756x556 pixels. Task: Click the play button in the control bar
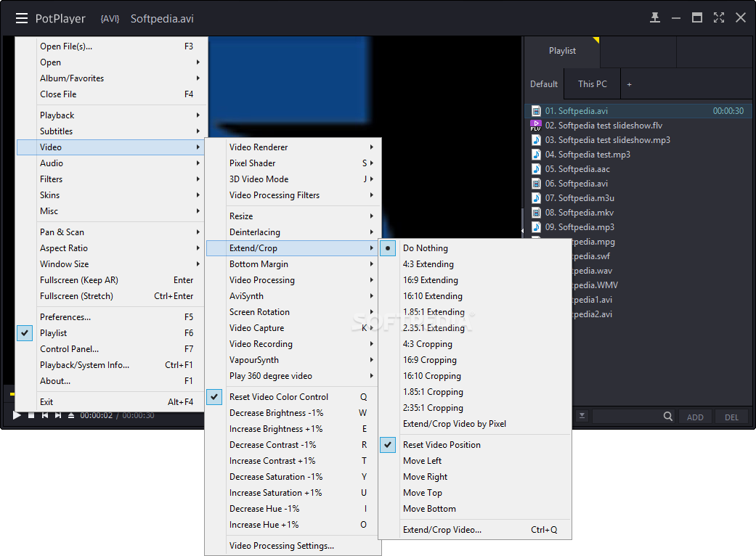17,415
